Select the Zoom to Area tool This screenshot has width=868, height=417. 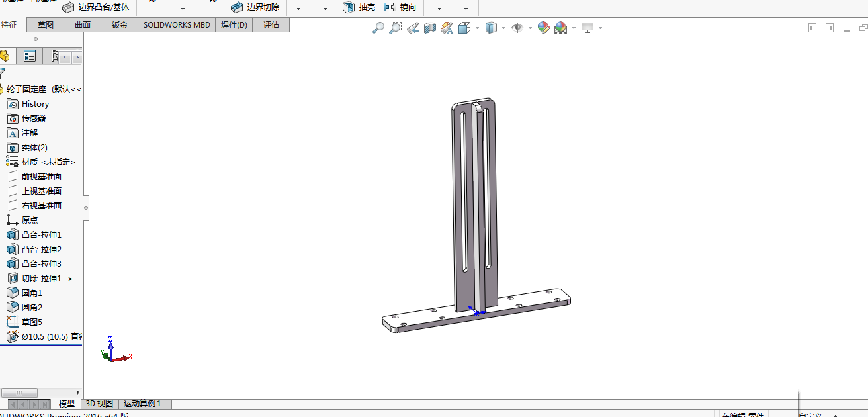395,28
